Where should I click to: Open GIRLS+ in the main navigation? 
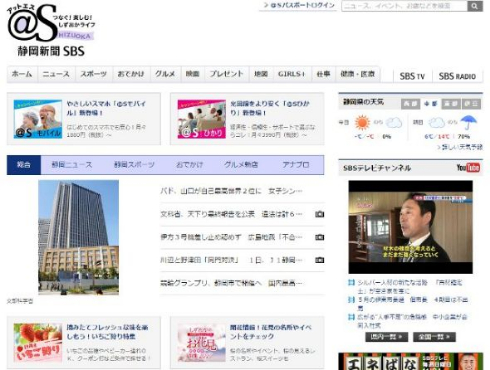[292, 74]
